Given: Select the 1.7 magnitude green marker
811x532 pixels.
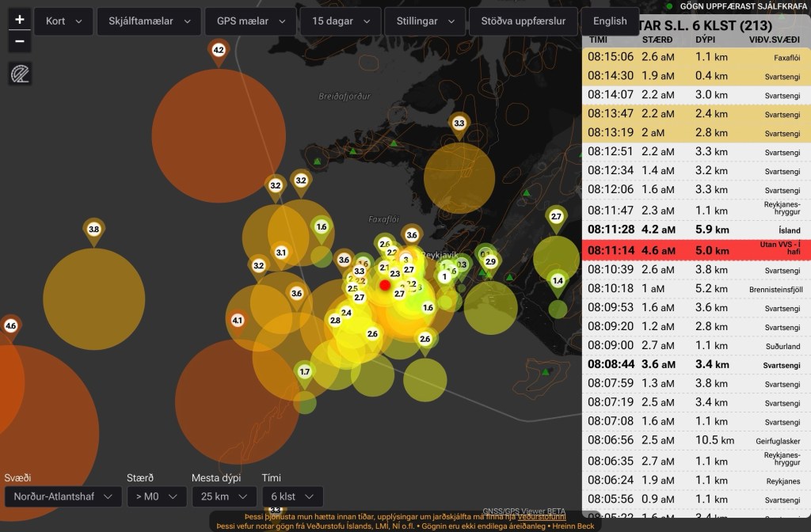Looking at the screenshot, I should [304, 371].
